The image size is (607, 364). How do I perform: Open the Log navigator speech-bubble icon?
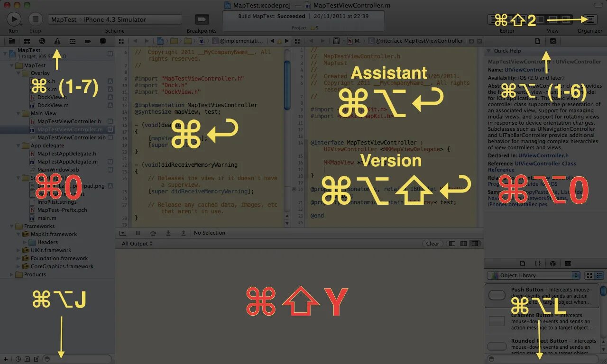(x=103, y=41)
